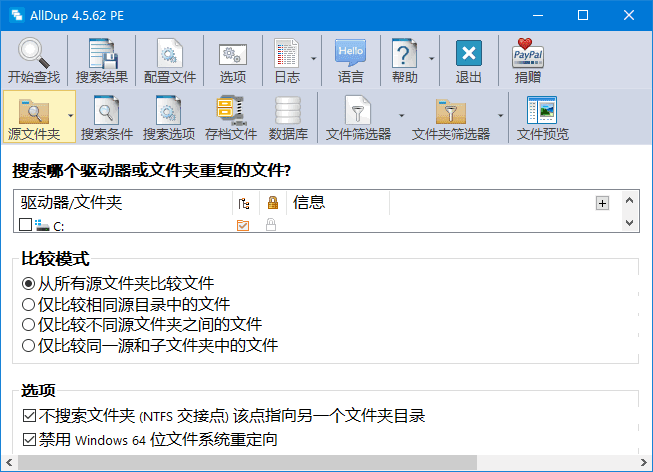653x472 pixels.
Task: Expand the 帮助 (help) dropdown arrow
Action: 432,58
